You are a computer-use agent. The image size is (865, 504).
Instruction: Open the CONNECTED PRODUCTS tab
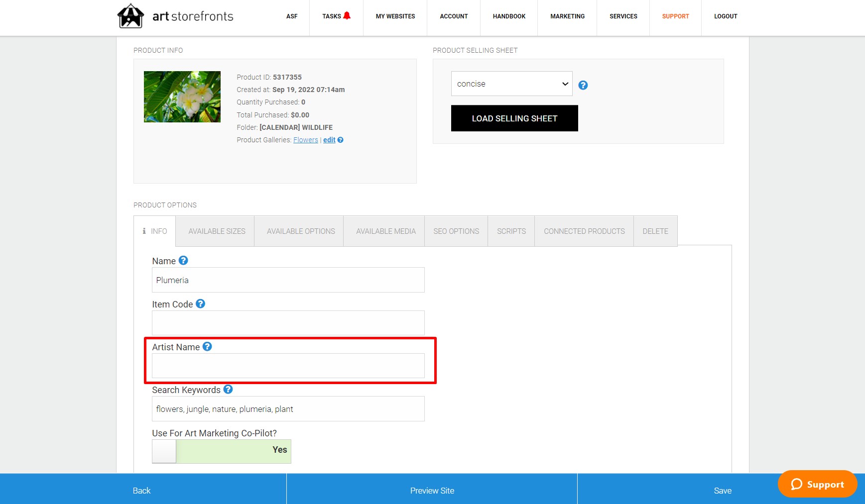(x=584, y=231)
